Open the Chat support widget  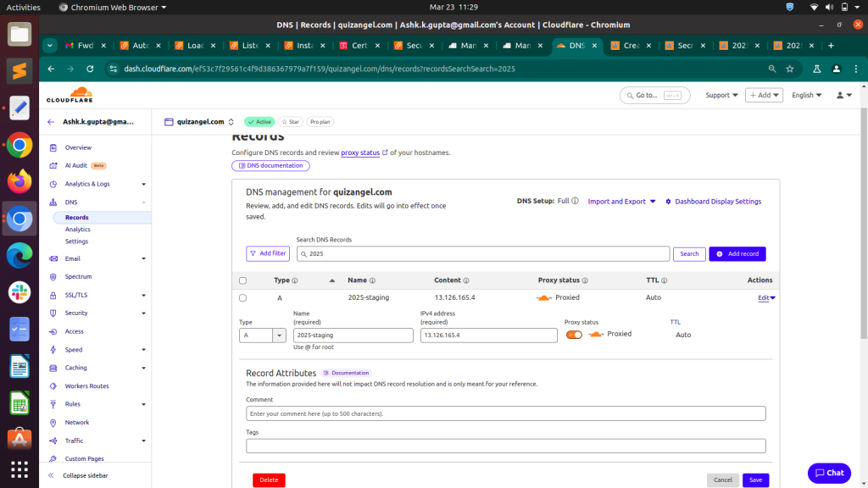(x=829, y=473)
